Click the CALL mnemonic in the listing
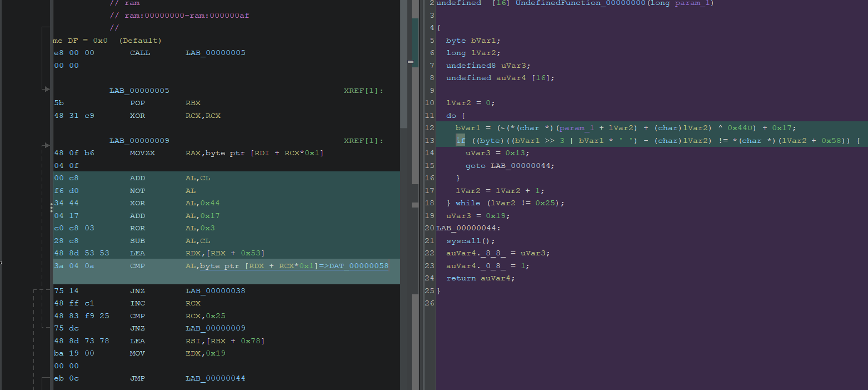The width and height of the screenshot is (868, 390). pyautogui.click(x=141, y=53)
